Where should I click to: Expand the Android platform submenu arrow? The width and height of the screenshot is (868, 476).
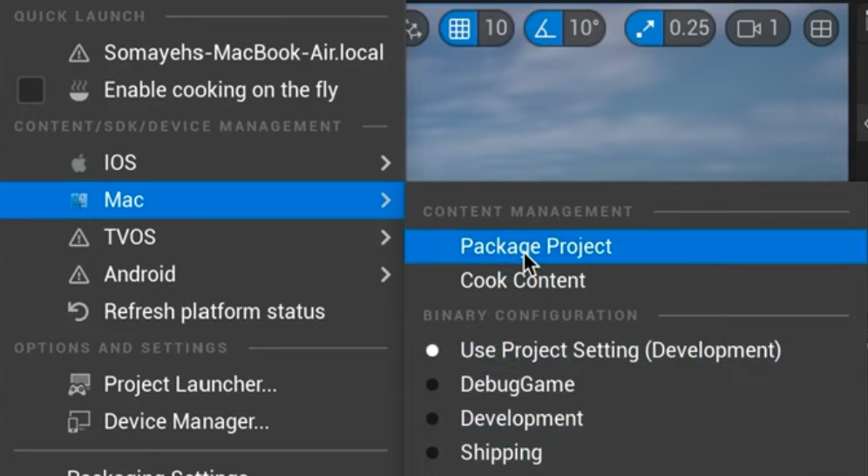(385, 275)
